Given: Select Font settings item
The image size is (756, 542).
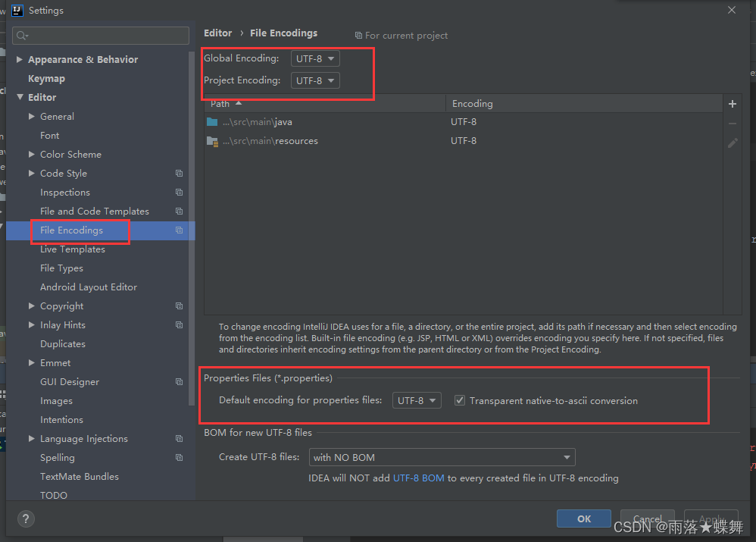Looking at the screenshot, I should [50, 136].
